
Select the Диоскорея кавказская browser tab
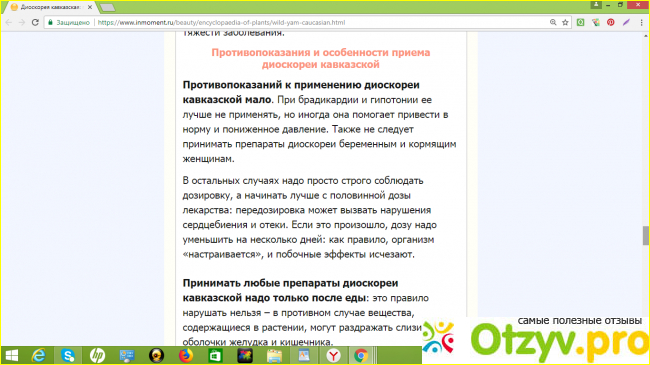50,7
